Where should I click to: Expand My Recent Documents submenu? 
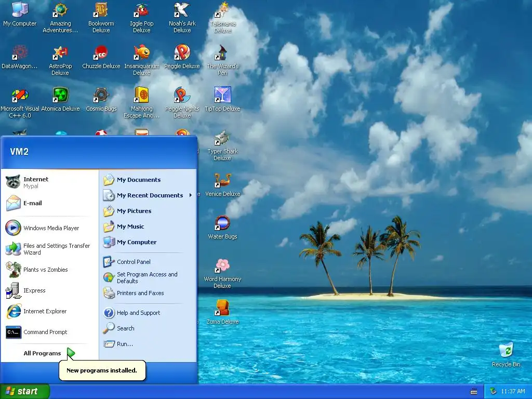(148, 195)
